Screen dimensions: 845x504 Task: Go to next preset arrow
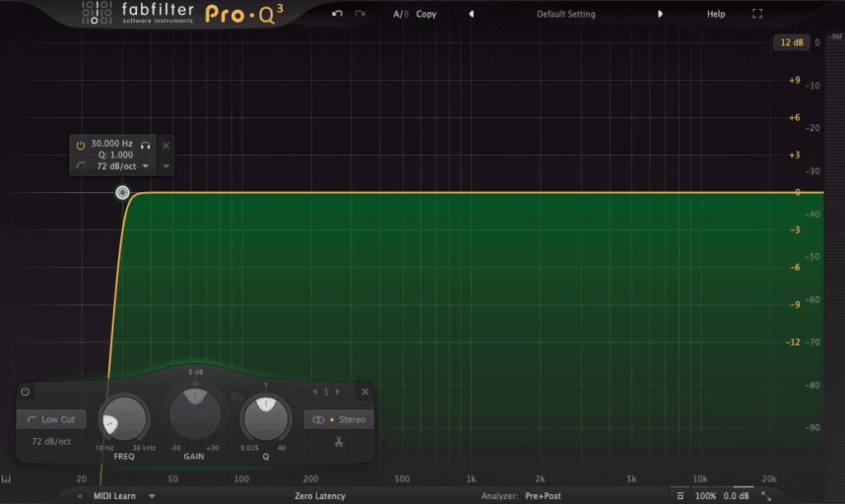(660, 14)
